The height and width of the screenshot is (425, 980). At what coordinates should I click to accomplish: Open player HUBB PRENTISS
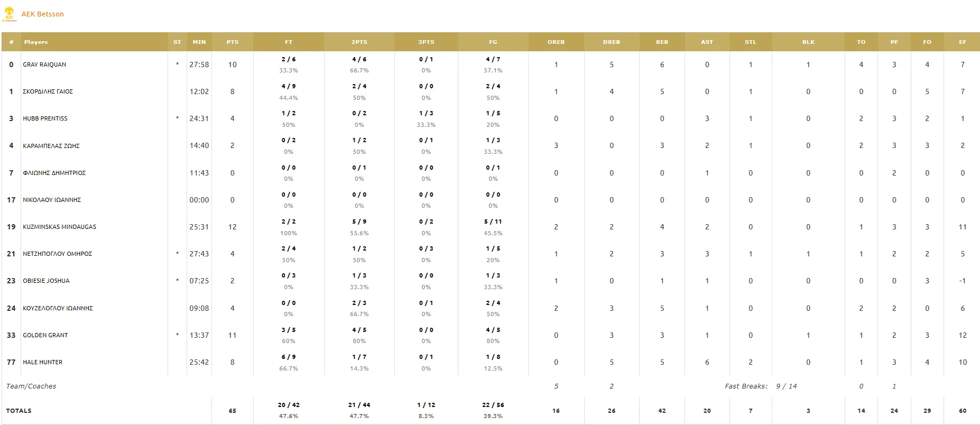pyautogui.click(x=45, y=118)
